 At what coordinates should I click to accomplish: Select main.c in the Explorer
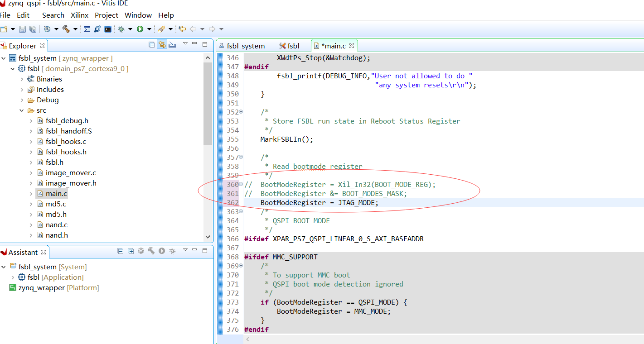pos(56,194)
